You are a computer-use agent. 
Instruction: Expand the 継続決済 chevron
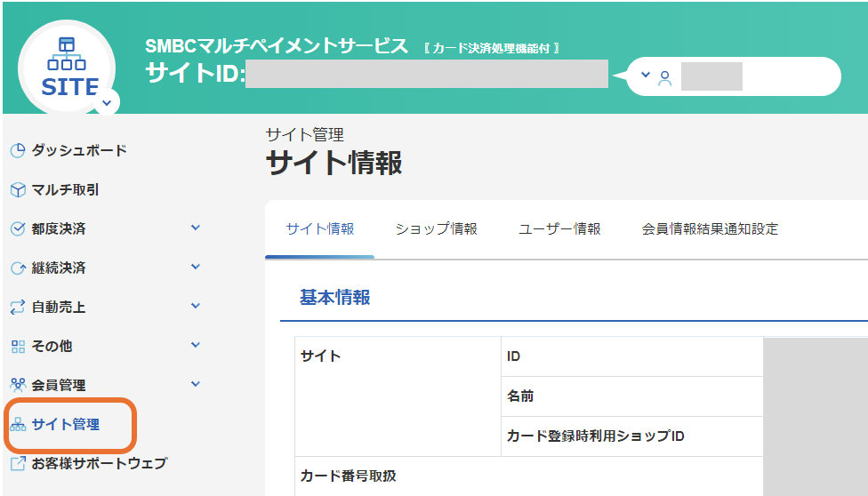(196, 267)
